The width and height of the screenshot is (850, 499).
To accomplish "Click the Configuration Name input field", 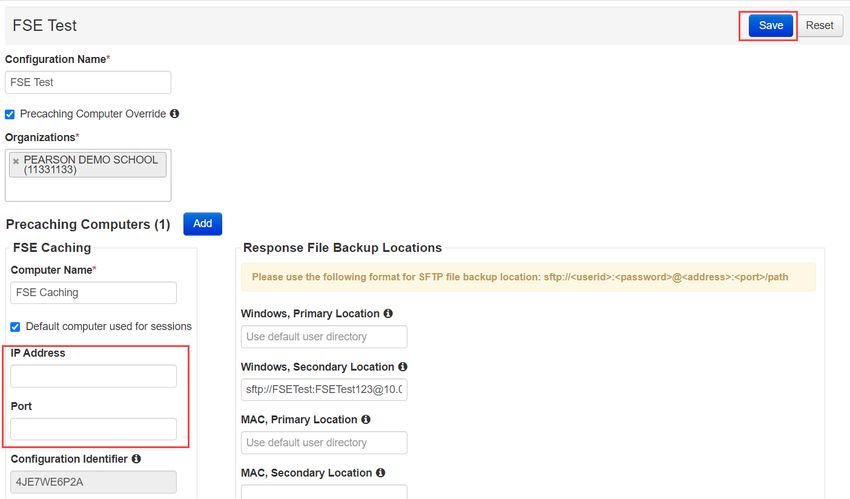I will 88,82.
